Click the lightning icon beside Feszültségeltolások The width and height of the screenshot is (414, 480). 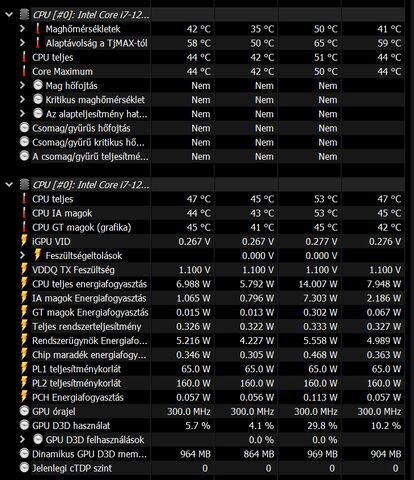tap(38, 255)
